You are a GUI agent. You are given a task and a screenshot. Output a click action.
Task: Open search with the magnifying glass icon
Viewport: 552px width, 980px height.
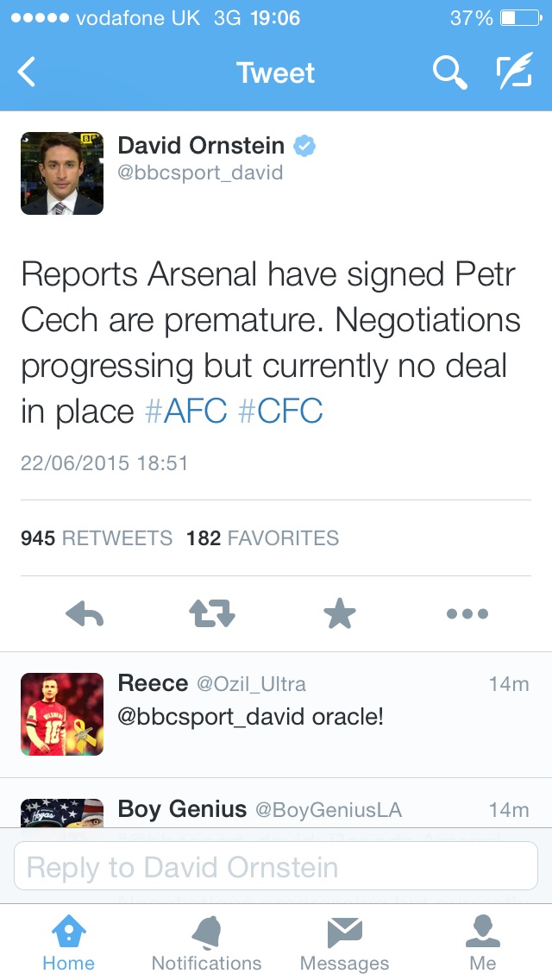pos(450,72)
